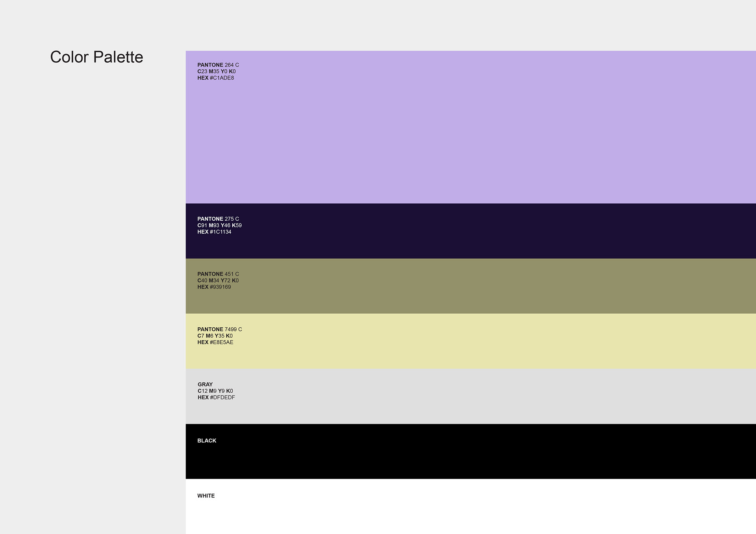Click the 'PANTONE 275 C' label
This screenshot has height=534, width=756.
(x=218, y=219)
